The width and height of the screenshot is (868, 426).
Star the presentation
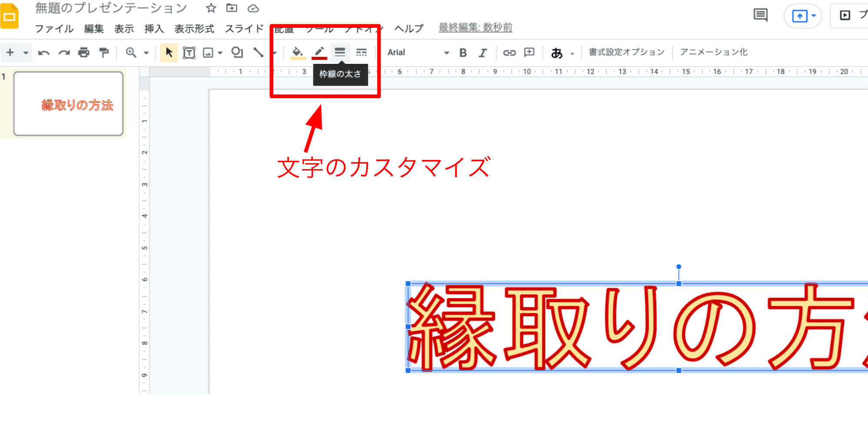211,8
